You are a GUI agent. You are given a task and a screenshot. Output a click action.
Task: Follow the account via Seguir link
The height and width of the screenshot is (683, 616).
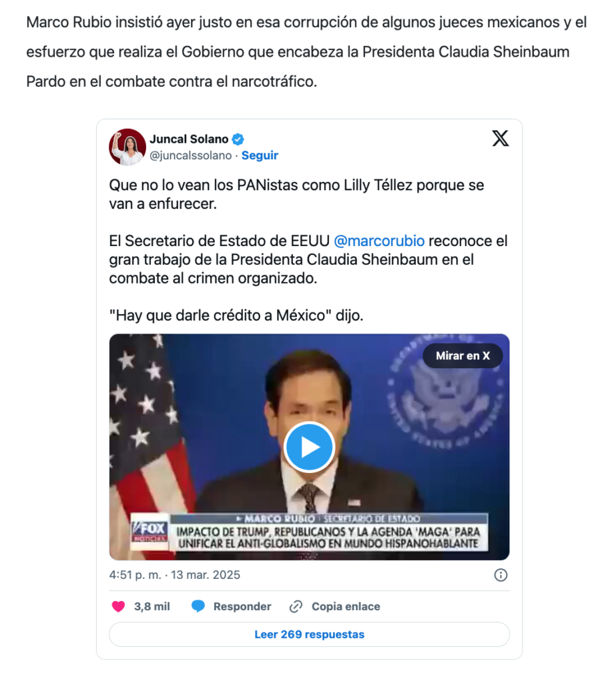[x=260, y=155]
